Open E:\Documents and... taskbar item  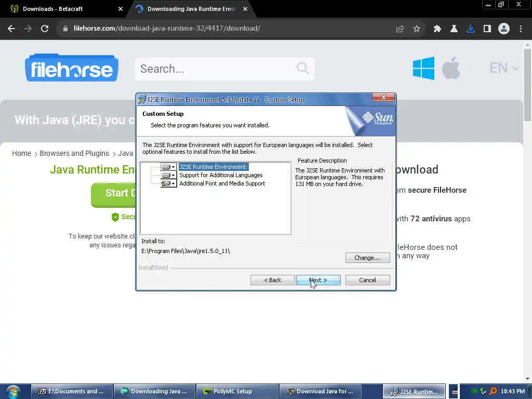(72, 391)
